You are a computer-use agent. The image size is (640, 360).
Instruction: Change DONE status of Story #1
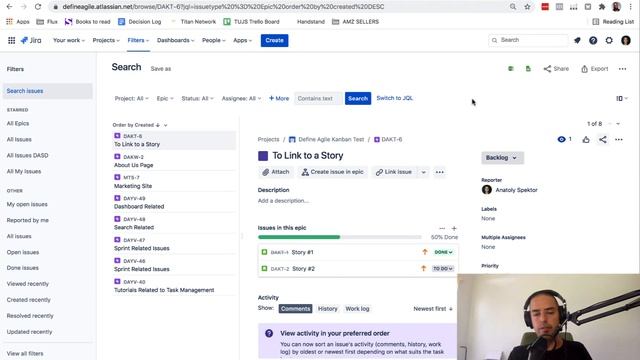point(443,252)
